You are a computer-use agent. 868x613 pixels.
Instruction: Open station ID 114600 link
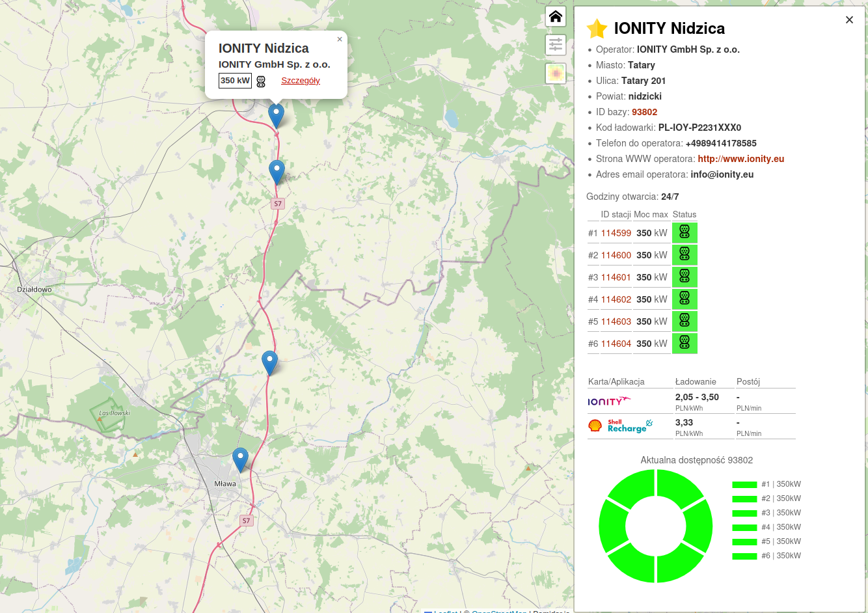tap(616, 255)
